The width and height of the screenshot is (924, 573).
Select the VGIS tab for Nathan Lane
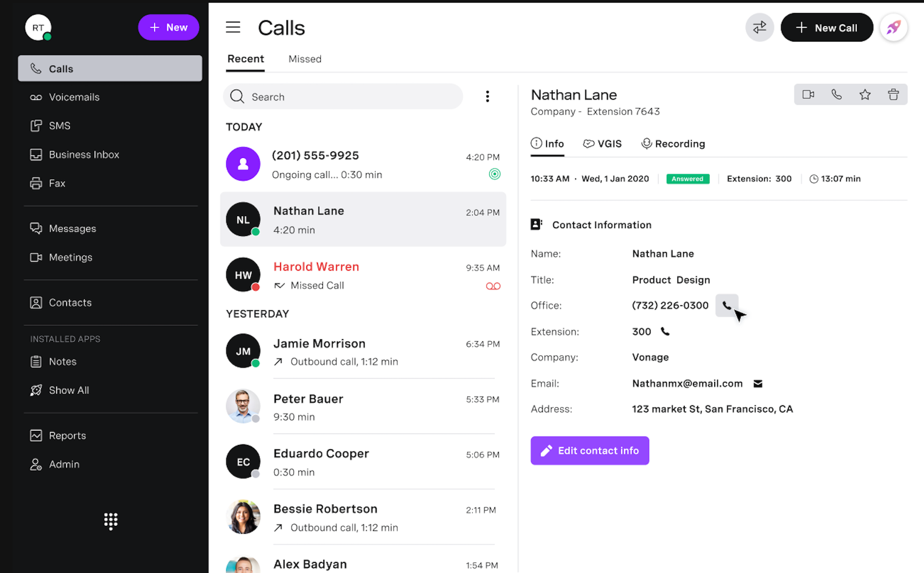click(x=602, y=144)
